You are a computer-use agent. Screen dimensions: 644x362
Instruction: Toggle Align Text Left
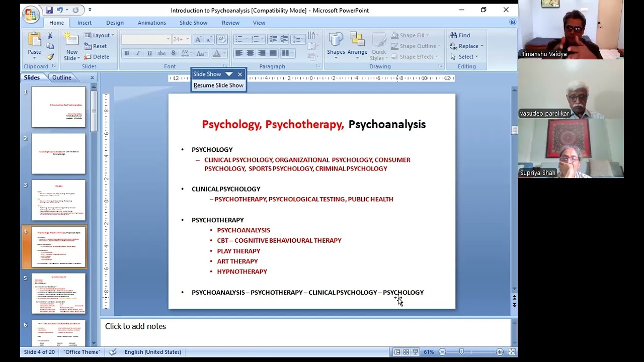[239, 53]
